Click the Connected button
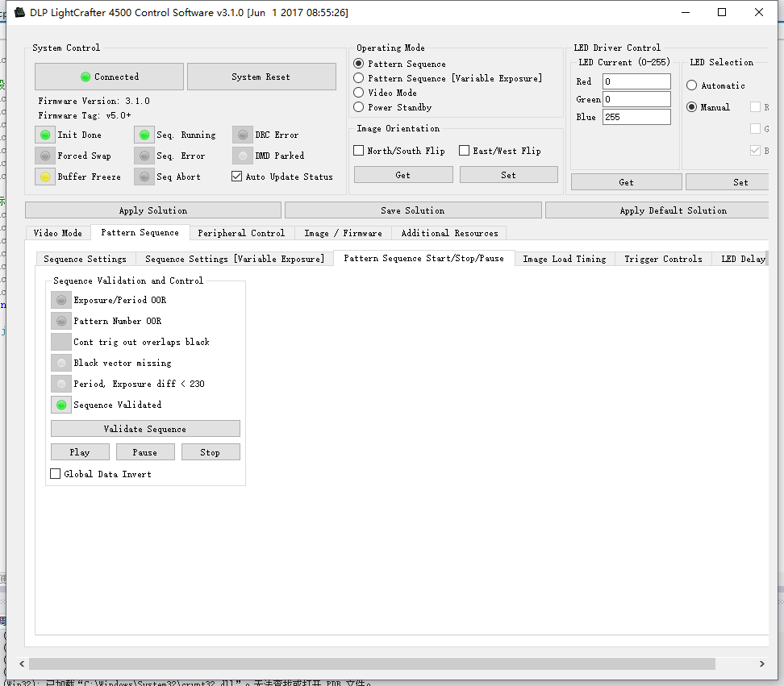 109,77
